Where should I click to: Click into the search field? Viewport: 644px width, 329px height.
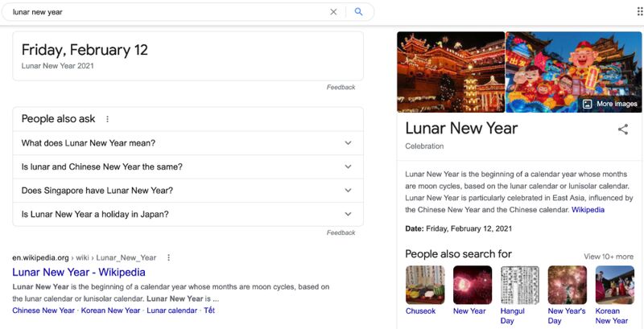click(x=168, y=12)
